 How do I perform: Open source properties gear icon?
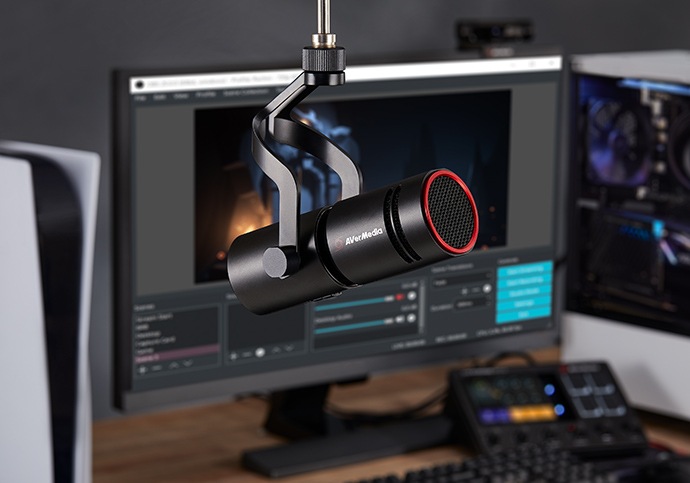point(261,352)
